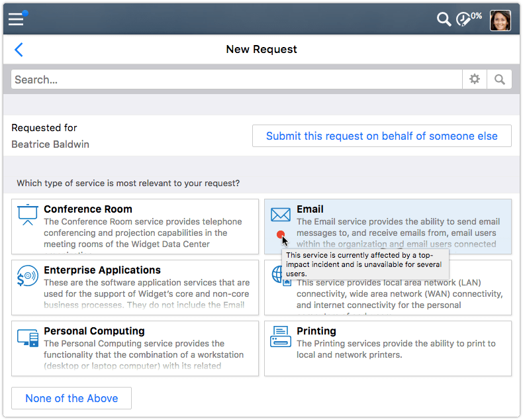Screen dimensions: 523x420
Task: Choose the Conference Room service title
Action: [88, 209]
